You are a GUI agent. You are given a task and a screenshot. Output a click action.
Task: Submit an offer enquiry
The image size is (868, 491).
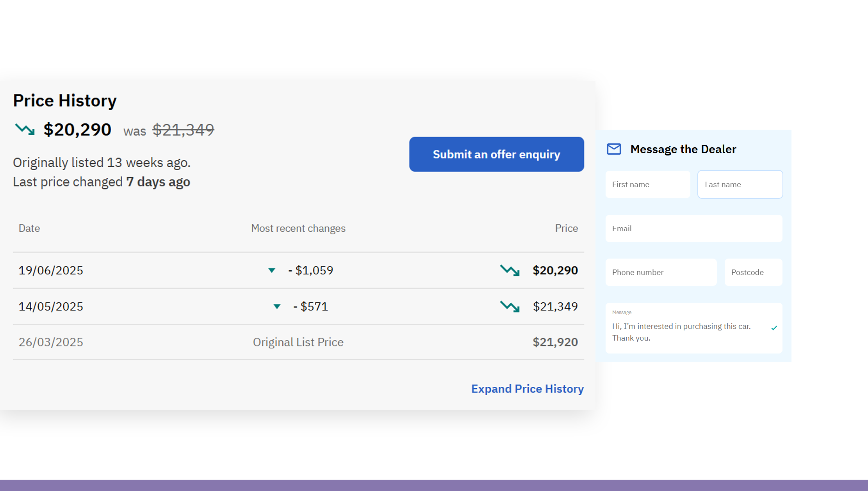coord(496,154)
